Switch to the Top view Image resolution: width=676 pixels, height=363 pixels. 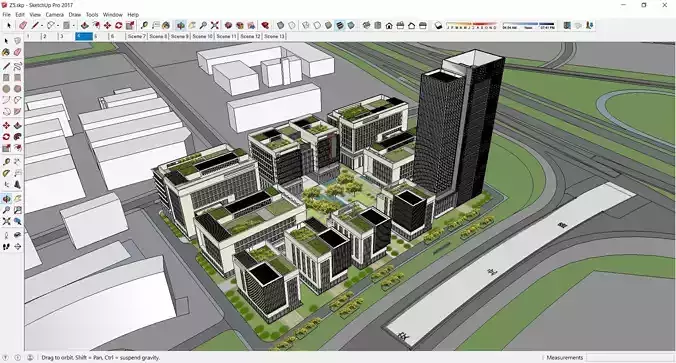pyautogui.click(x=378, y=25)
